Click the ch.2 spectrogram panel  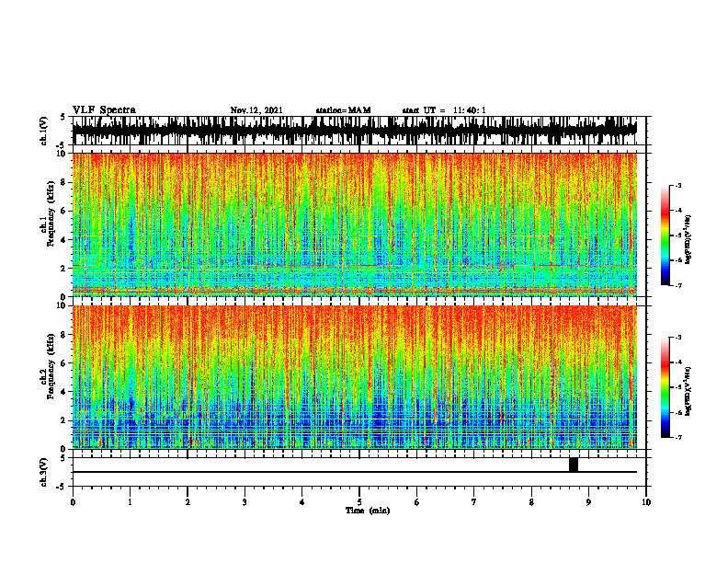[354, 377]
